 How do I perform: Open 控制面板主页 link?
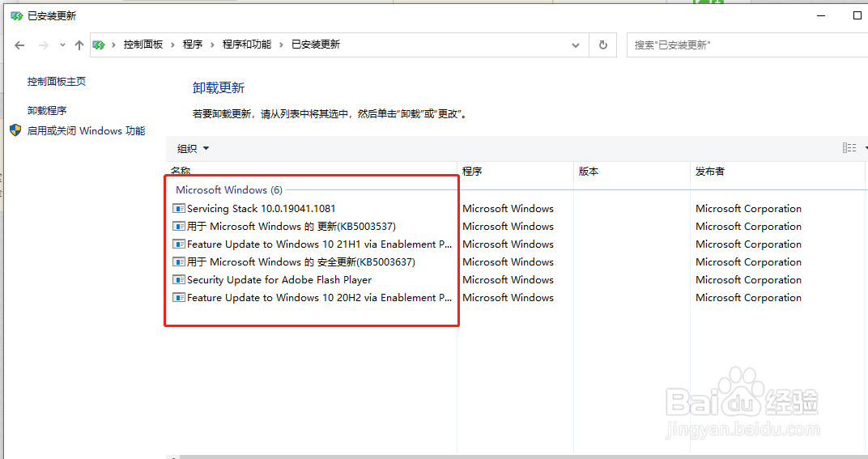pyautogui.click(x=57, y=82)
